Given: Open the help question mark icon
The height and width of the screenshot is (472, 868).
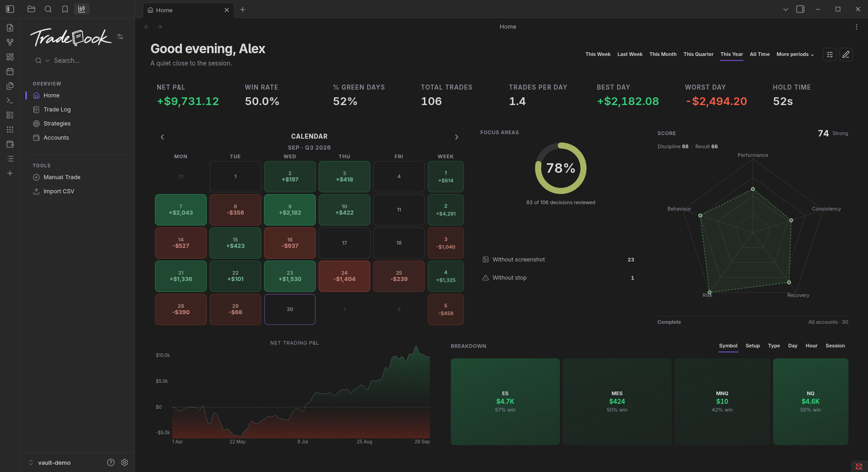Looking at the screenshot, I should pyautogui.click(x=111, y=462).
